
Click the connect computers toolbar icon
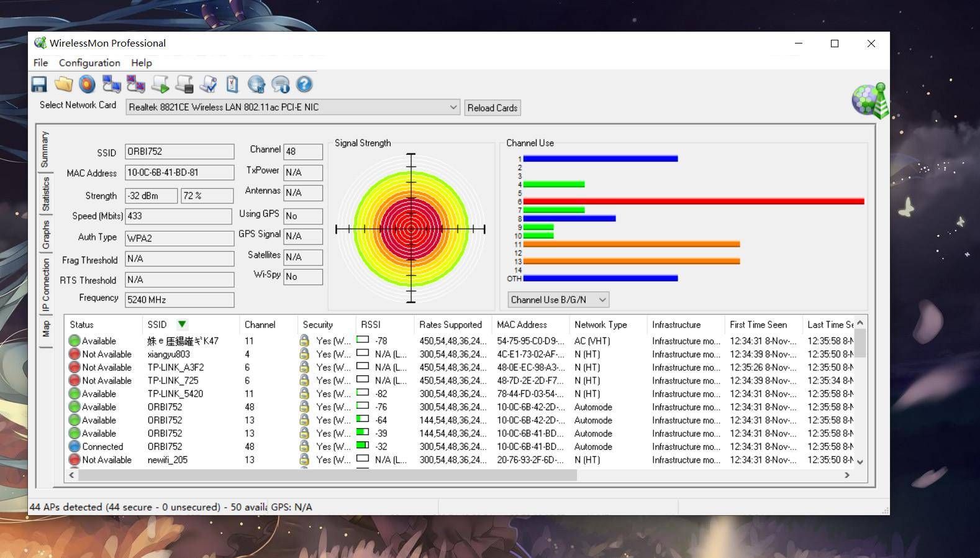111,85
